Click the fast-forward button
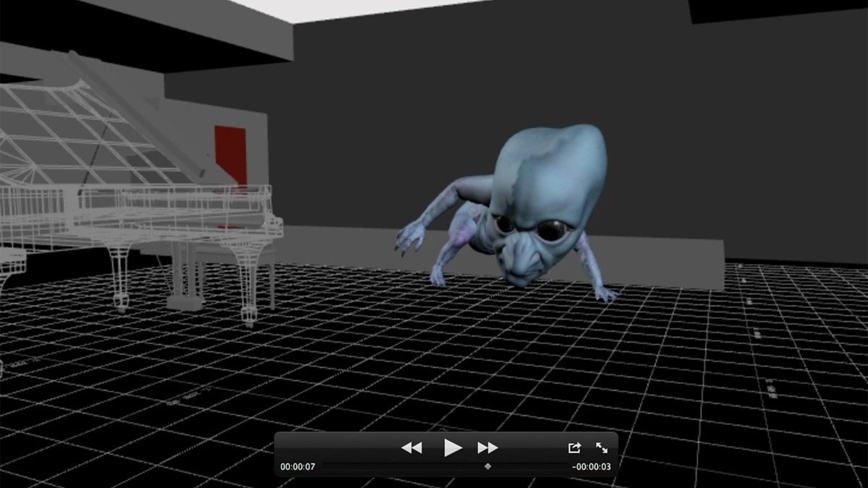Image resolution: width=868 pixels, height=488 pixels. [488, 448]
